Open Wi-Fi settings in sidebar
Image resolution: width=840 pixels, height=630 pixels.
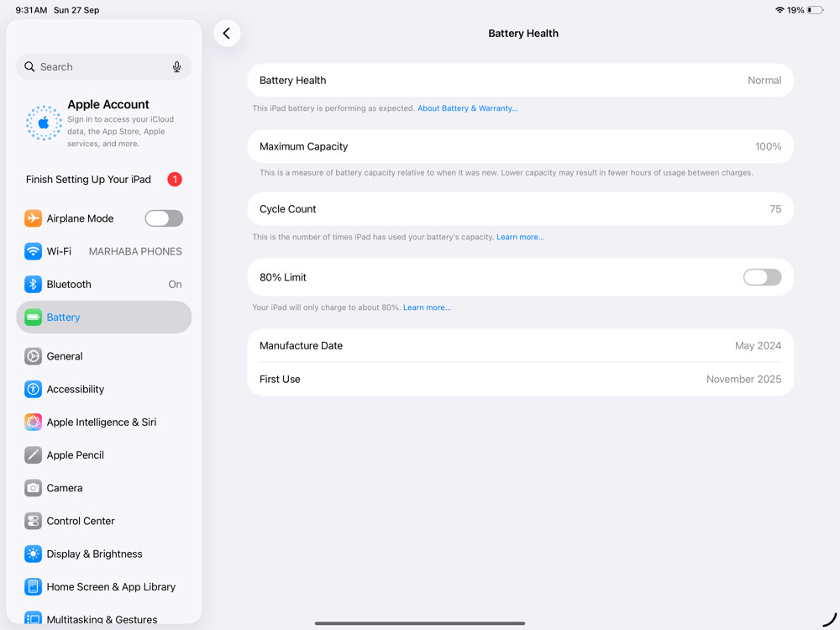tap(104, 251)
